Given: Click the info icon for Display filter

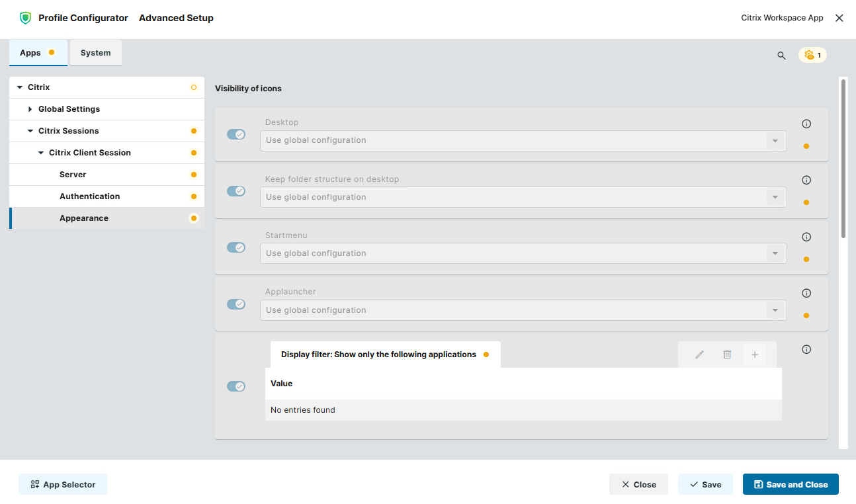Looking at the screenshot, I should click(806, 349).
